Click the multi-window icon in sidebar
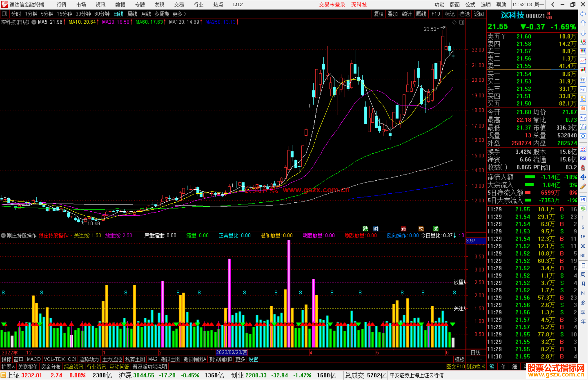The height and width of the screenshot is (380, 588). 583,80
